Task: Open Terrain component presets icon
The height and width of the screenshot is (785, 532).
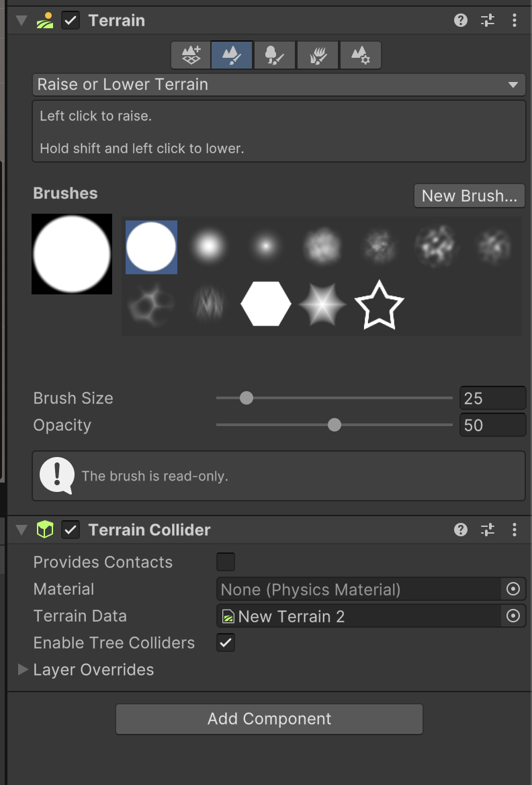Action: pyautogui.click(x=488, y=20)
